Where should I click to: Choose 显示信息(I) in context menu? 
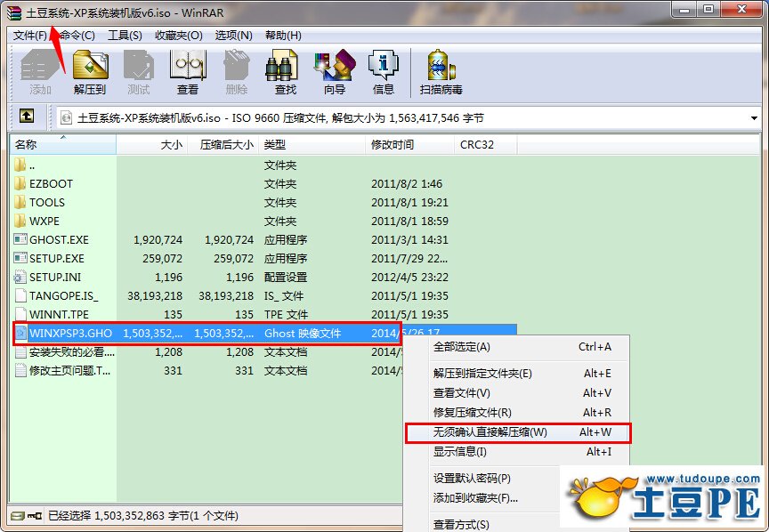coord(516,452)
